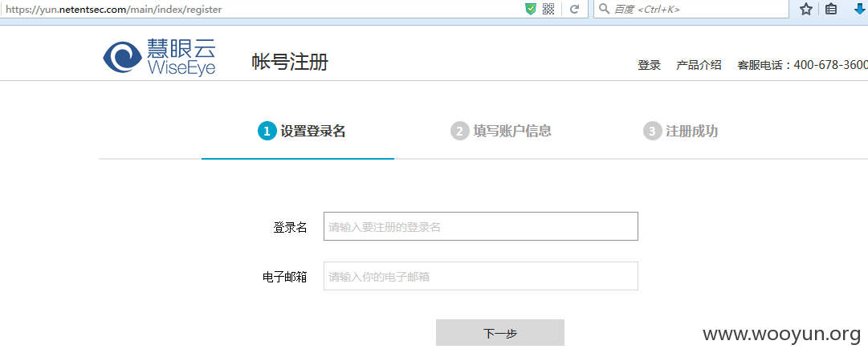Open downloads with the blue arrow icon
The height and width of the screenshot is (357, 868).
tap(860, 9)
